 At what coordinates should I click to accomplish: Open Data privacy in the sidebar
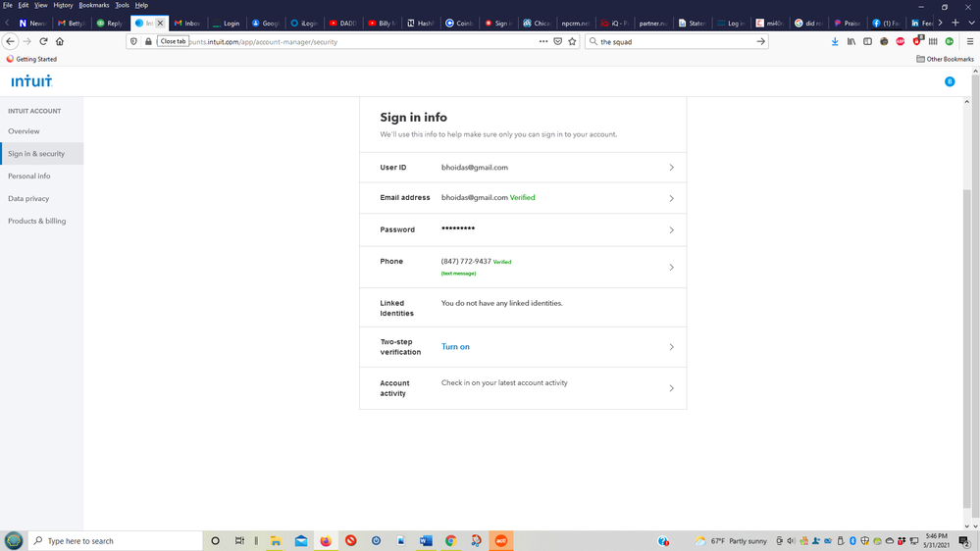pyautogui.click(x=28, y=199)
